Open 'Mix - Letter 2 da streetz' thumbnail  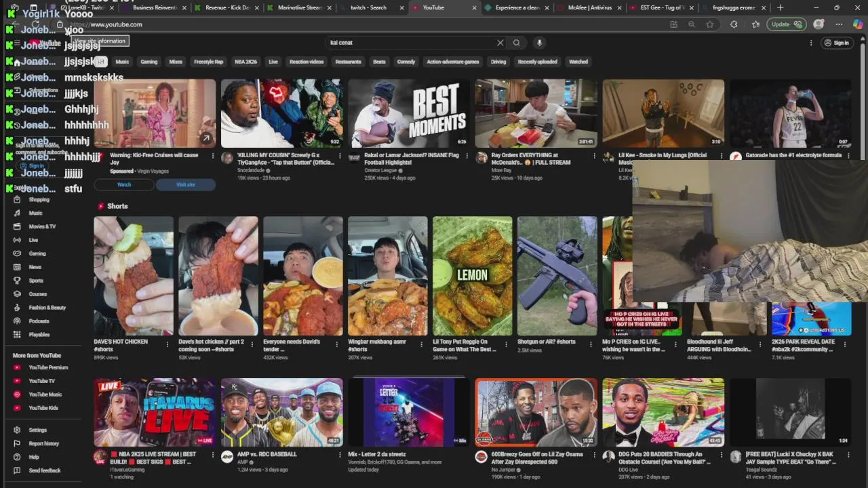point(409,412)
